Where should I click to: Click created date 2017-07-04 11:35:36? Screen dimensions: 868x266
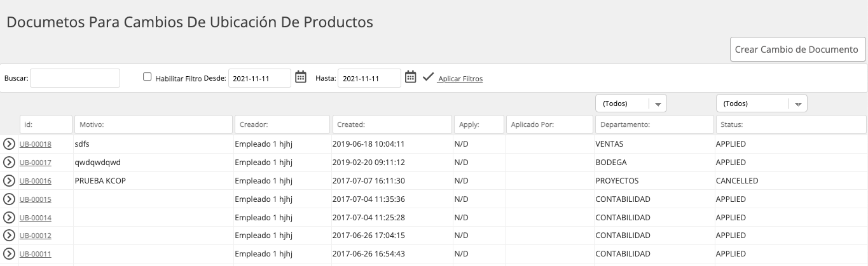(x=368, y=199)
